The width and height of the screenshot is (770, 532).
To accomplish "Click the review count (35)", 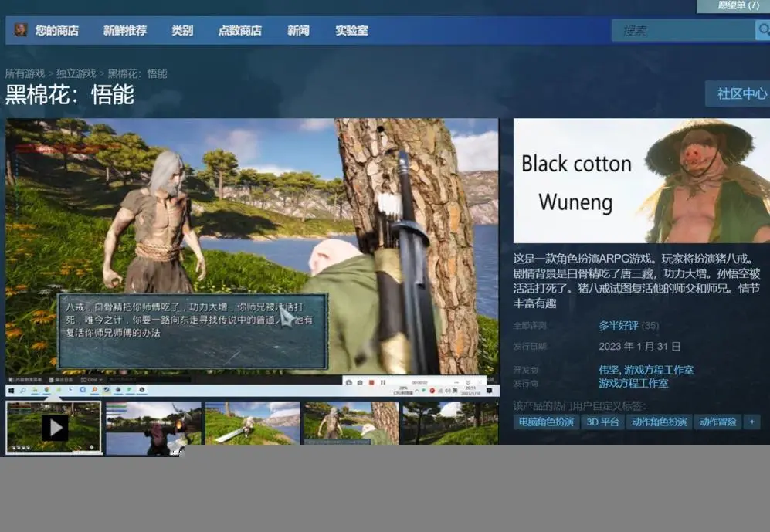I will 650,325.
